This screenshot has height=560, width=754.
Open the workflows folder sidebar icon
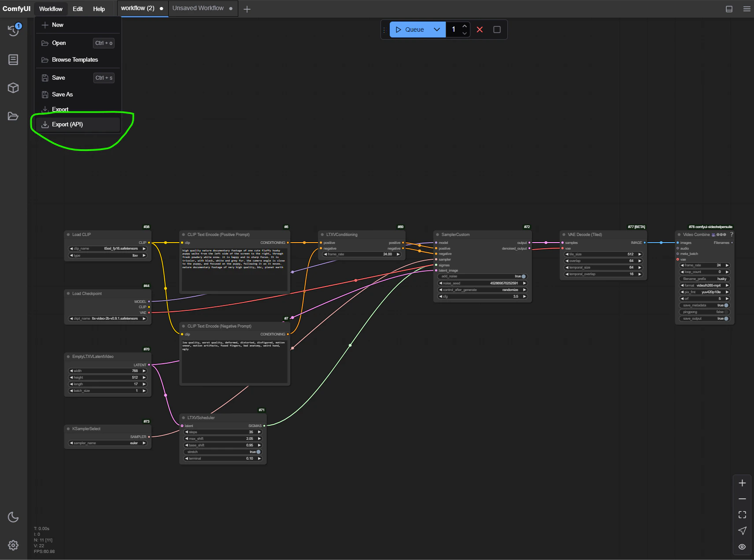pos(13,116)
